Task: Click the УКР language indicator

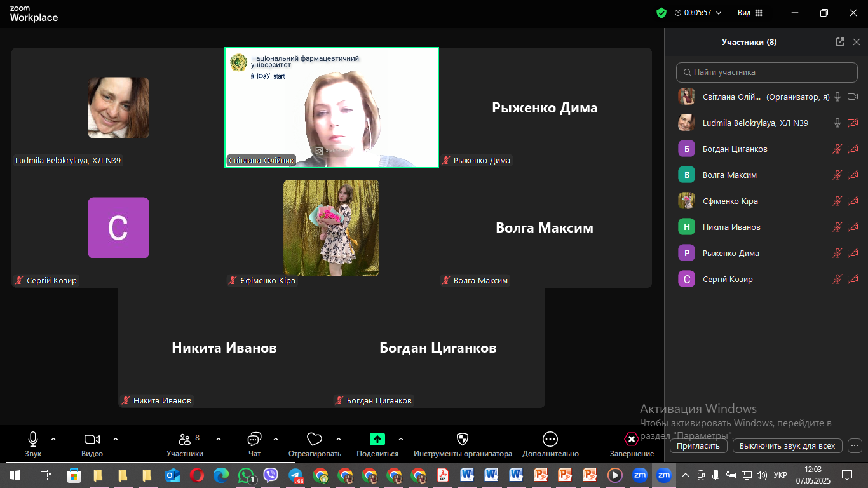Action: 780,475
